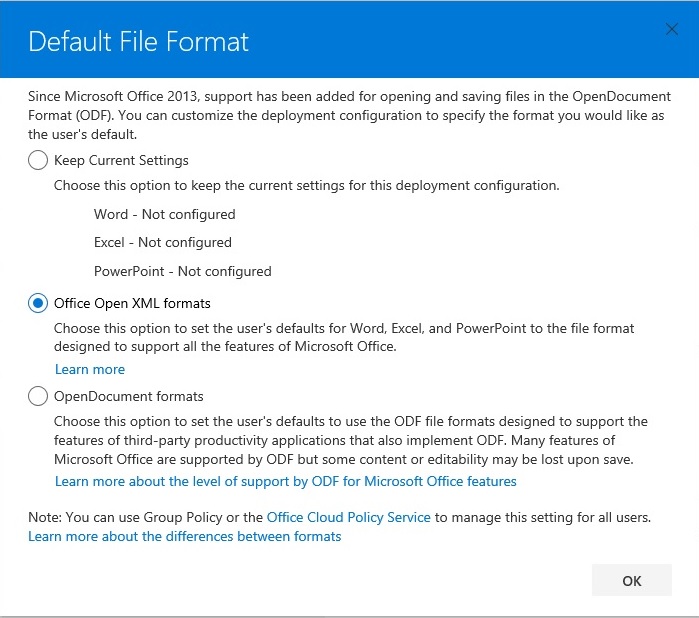Enable the OpenDocument formats radio circle
This screenshot has height=618, width=699.
[x=38, y=396]
